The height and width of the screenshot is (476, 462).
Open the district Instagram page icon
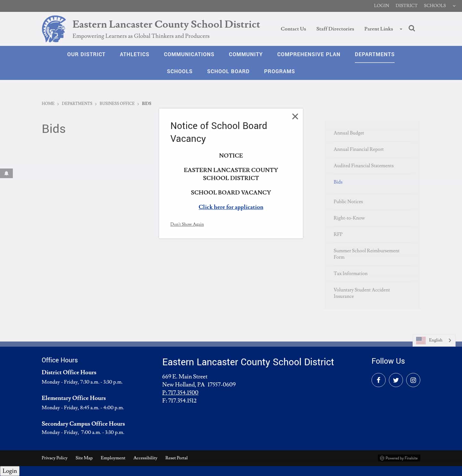click(x=413, y=380)
